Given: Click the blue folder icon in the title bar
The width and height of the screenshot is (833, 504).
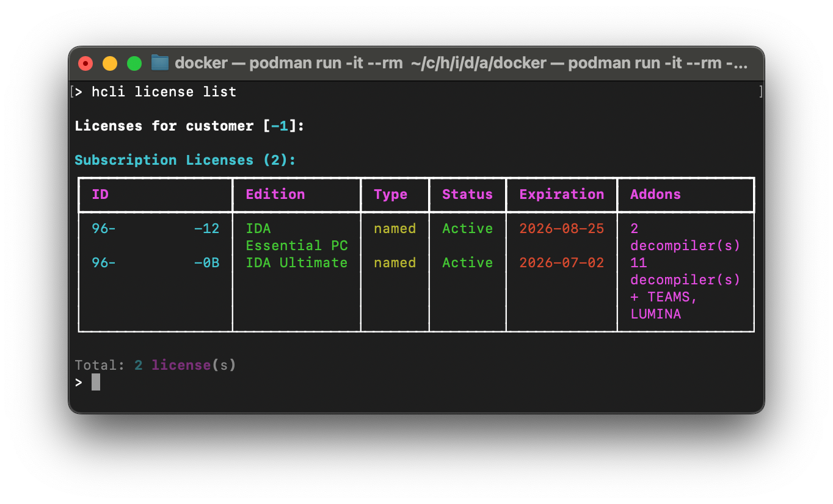Looking at the screenshot, I should pyautogui.click(x=160, y=62).
